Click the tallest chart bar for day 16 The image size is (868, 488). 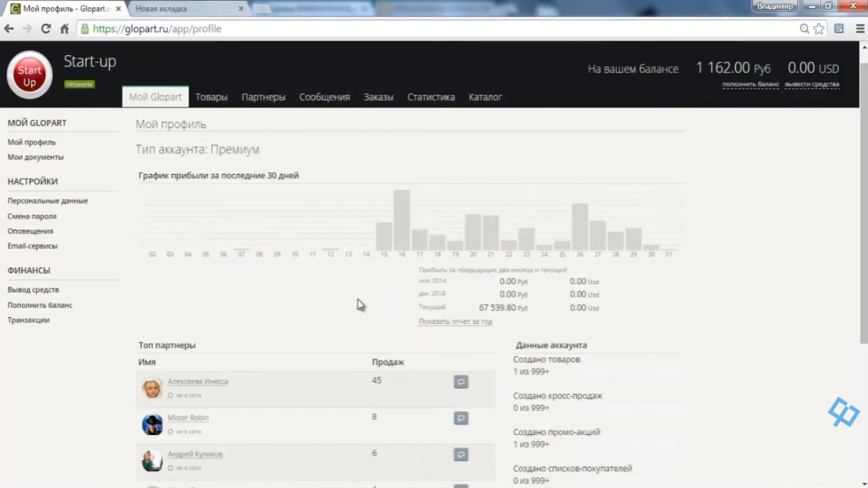point(402,220)
